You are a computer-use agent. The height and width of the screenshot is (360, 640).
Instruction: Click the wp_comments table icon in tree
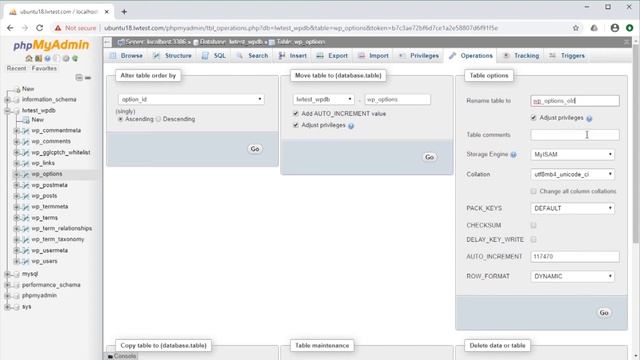(x=26, y=141)
